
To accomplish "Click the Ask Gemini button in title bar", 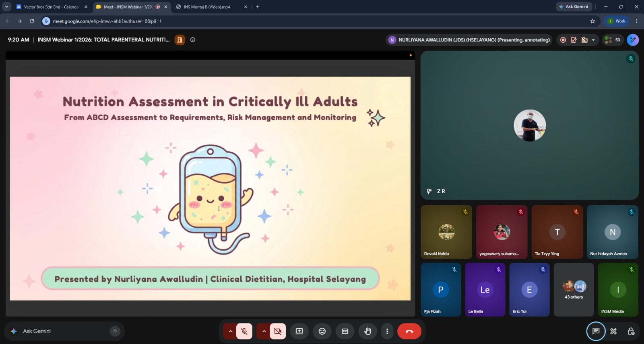I will coord(574,7).
